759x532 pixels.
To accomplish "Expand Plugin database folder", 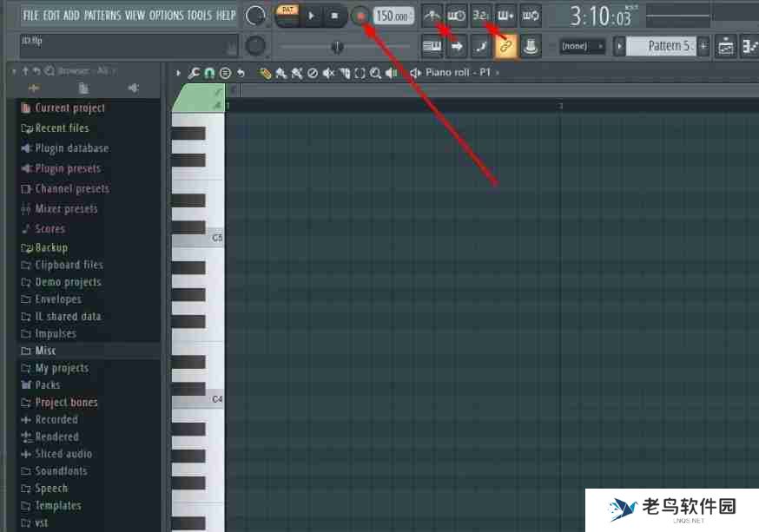I will 65,148.
